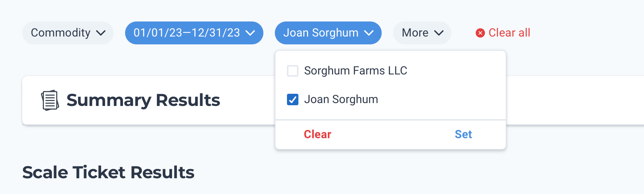Click the chevron arrow on the date range pill
Viewport: 644px width, 194px height.
coord(251,33)
